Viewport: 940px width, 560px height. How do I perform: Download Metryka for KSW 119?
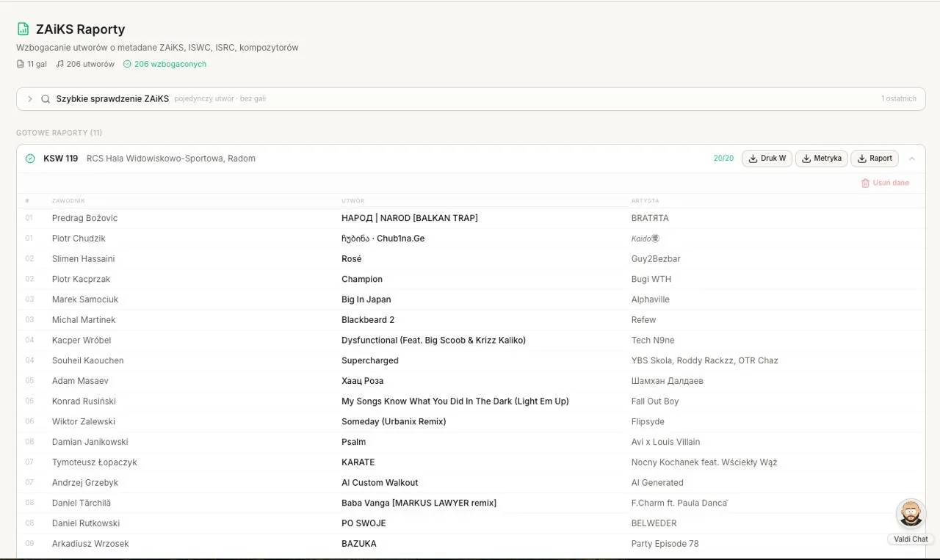tap(822, 159)
